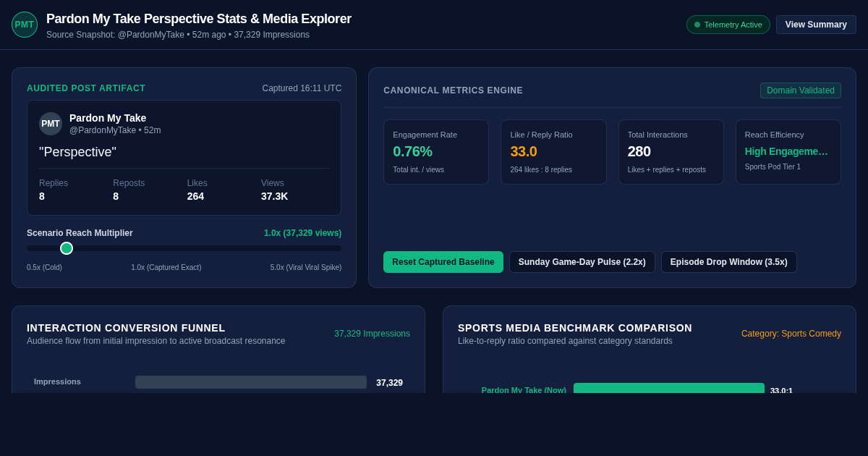
Task: Click Reset Captured Baseline
Action: pyautogui.click(x=443, y=262)
